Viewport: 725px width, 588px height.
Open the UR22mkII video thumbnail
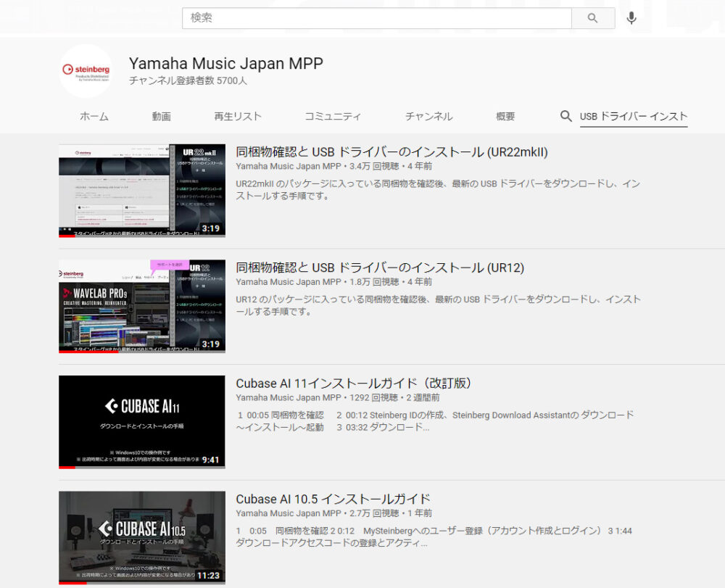[142, 191]
